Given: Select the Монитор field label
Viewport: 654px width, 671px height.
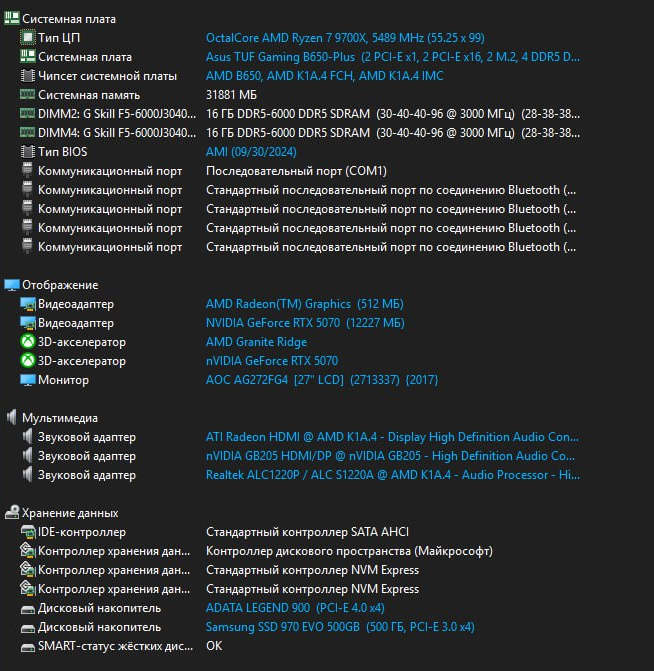Looking at the screenshot, I should pos(63,380).
